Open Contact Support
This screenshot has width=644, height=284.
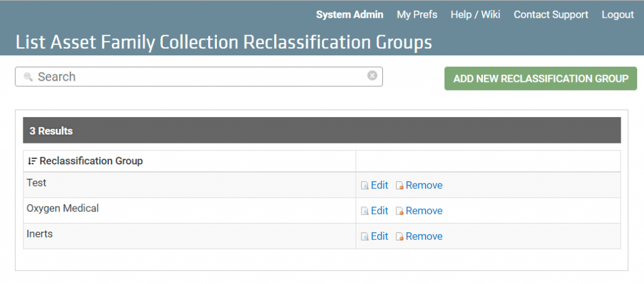click(x=551, y=14)
